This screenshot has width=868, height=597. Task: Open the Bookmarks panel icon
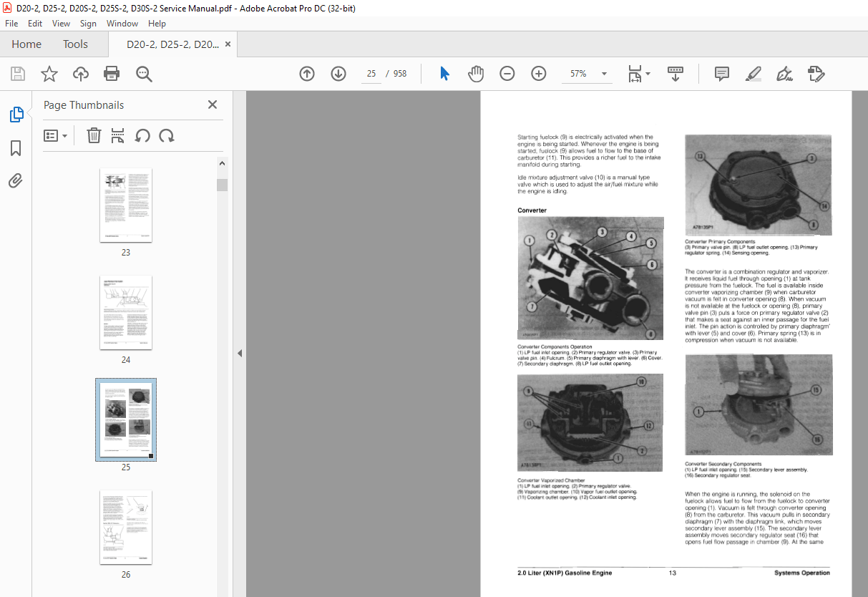16,148
